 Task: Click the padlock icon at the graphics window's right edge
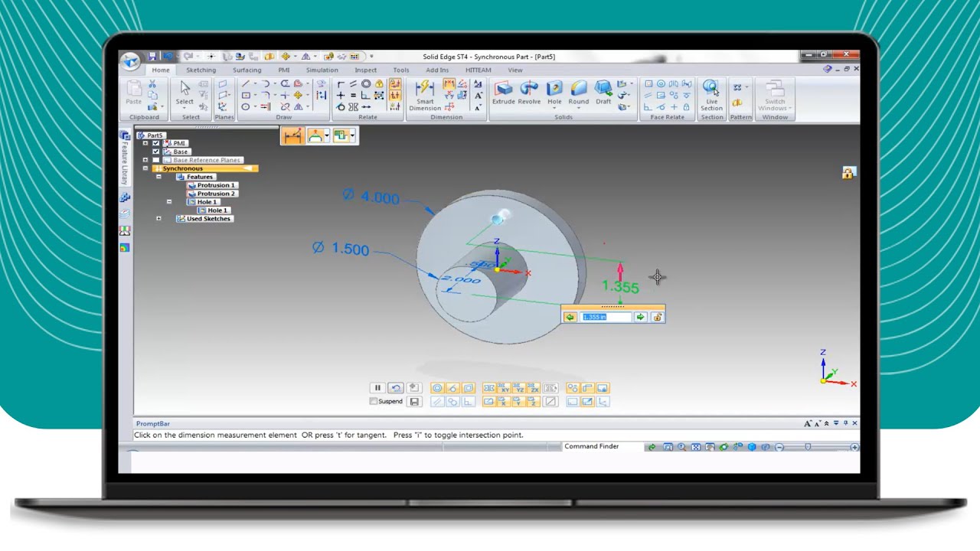848,173
